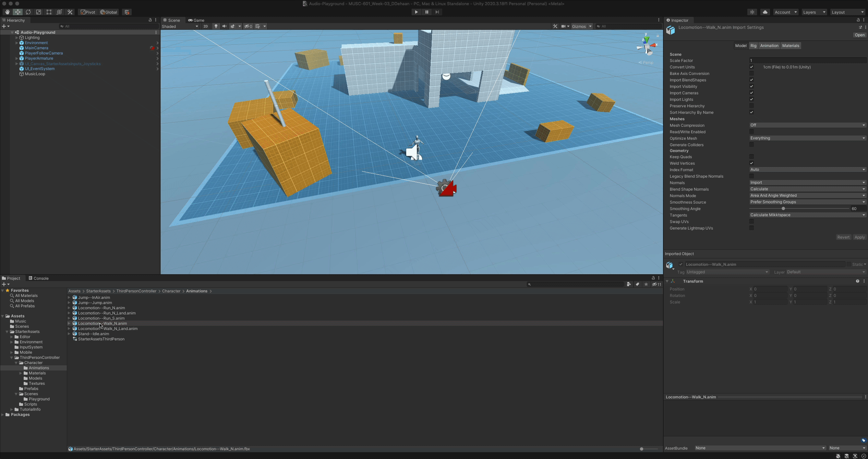Switch to the Rig tab
Image resolution: width=868 pixels, height=459 pixels.
(753, 46)
